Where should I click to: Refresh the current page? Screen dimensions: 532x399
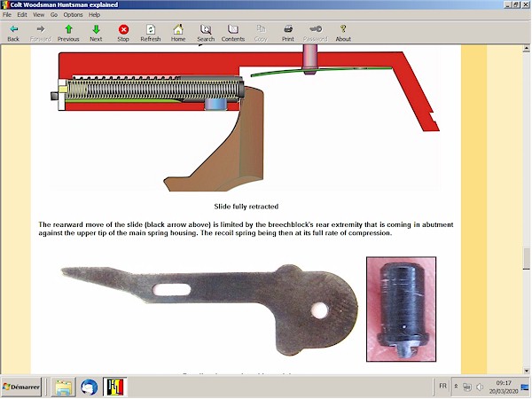click(x=151, y=33)
